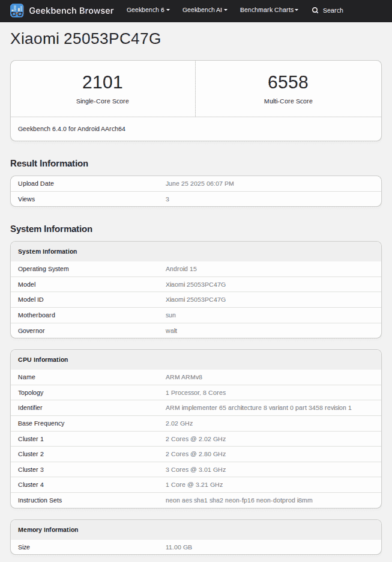Click the Memory Information section header

tap(48, 530)
